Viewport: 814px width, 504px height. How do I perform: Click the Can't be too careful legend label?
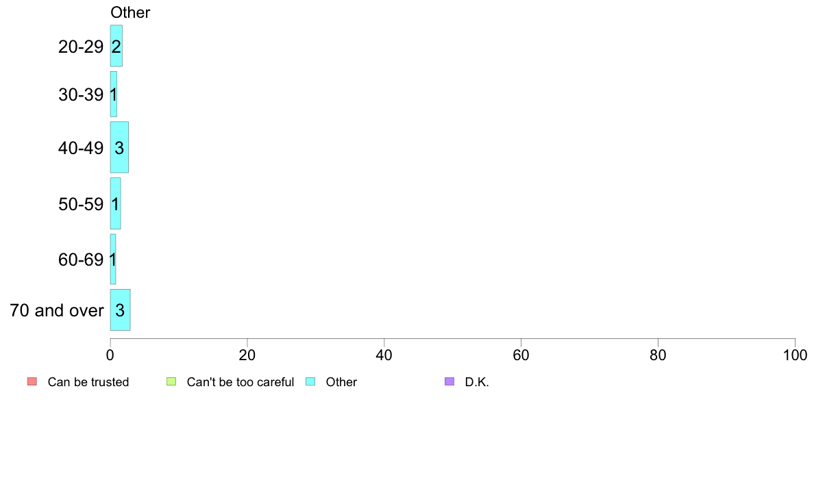241,382
